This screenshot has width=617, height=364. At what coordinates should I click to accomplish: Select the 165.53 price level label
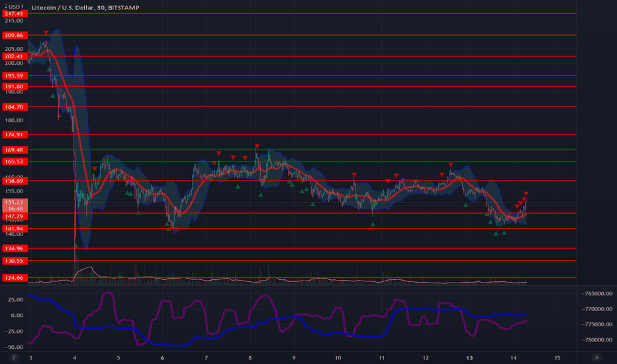(x=15, y=161)
